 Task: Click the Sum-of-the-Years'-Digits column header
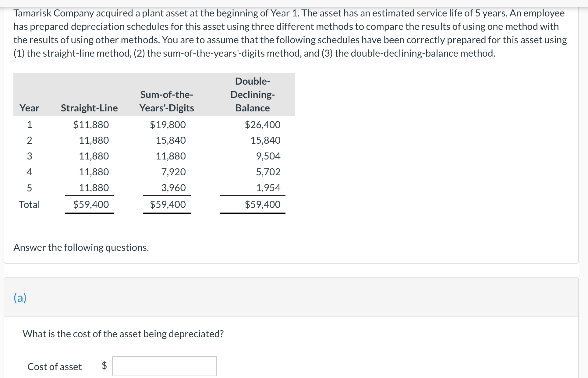pos(167,101)
